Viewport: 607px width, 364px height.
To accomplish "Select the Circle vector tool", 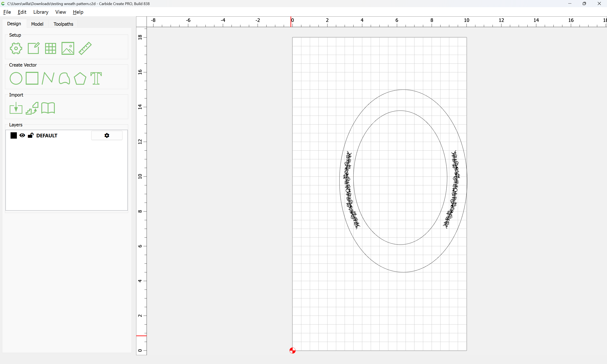I will point(16,79).
